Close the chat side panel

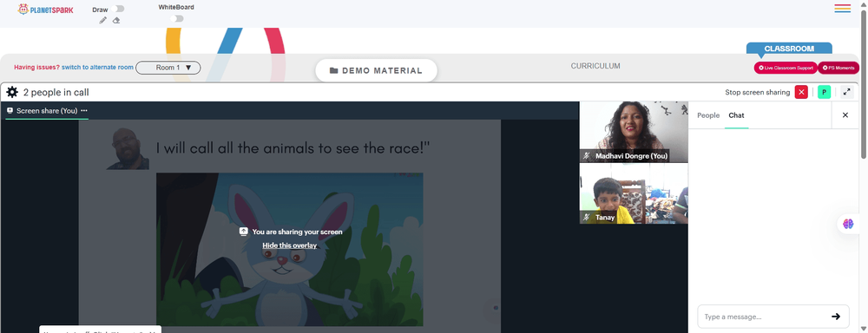click(x=845, y=115)
